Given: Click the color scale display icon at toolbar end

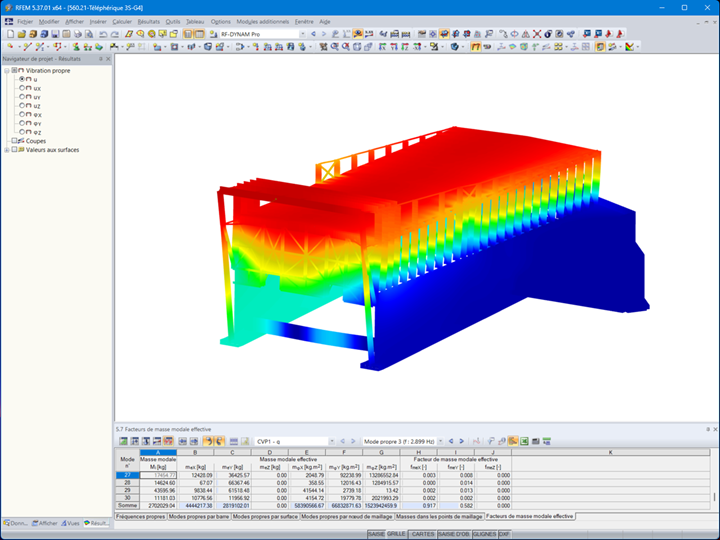Looking at the screenshot, I should [630, 47].
